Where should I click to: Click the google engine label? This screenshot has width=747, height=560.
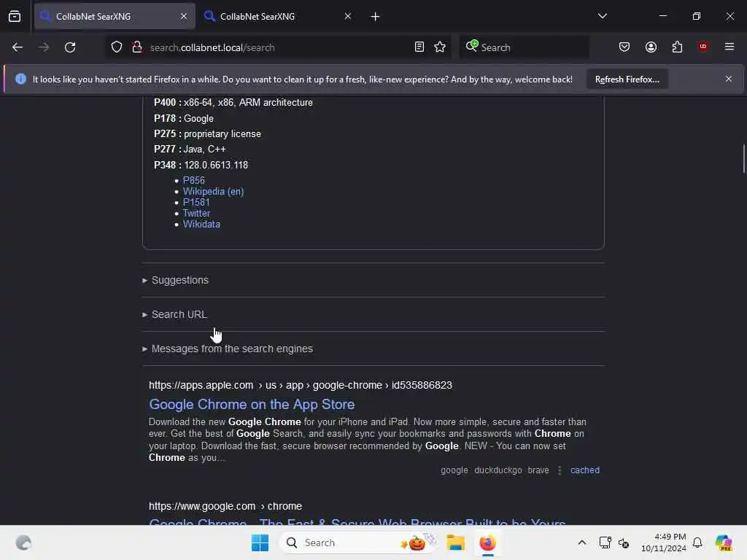click(x=454, y=470)
